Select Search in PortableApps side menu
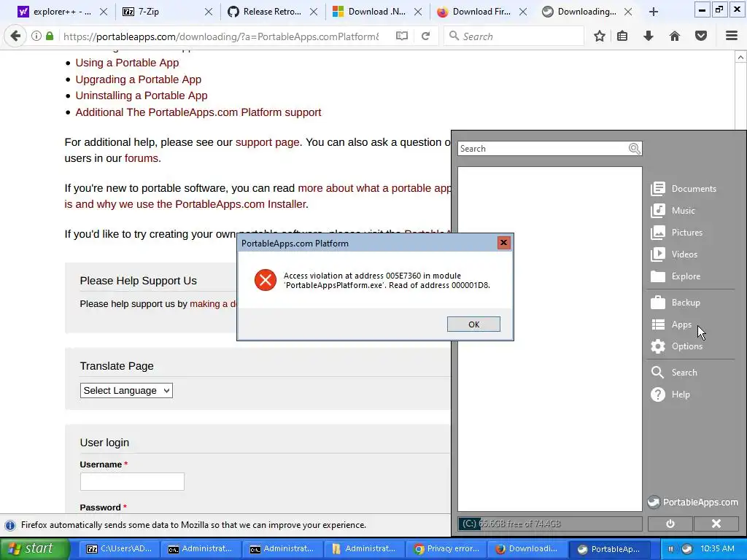The image size is (747, 560). coord(674,373)
